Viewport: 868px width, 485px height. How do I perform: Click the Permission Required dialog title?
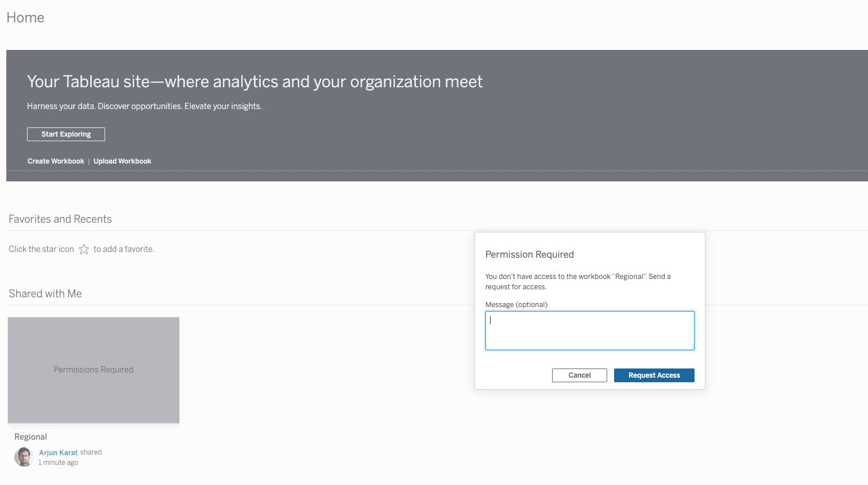click(529, 255)
